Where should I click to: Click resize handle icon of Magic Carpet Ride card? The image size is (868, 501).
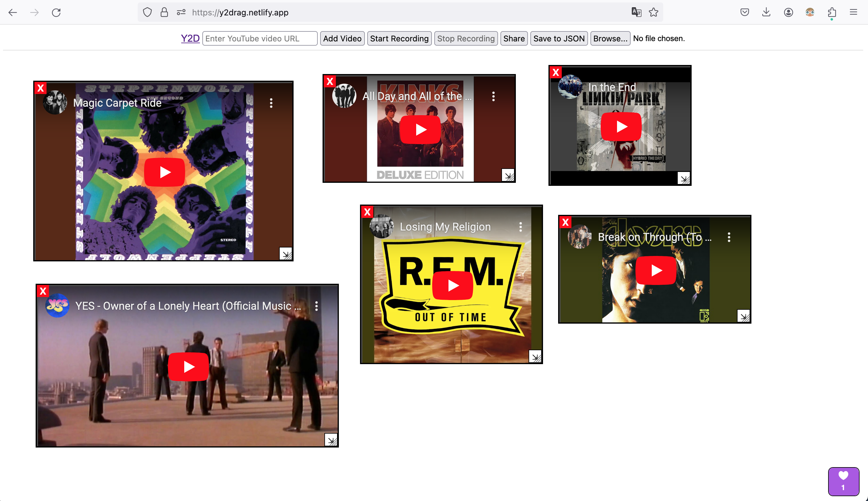coord(285,254)
